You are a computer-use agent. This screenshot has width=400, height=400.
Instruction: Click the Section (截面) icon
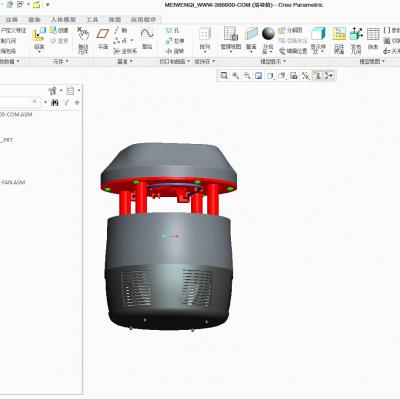[x=251, y=38]
